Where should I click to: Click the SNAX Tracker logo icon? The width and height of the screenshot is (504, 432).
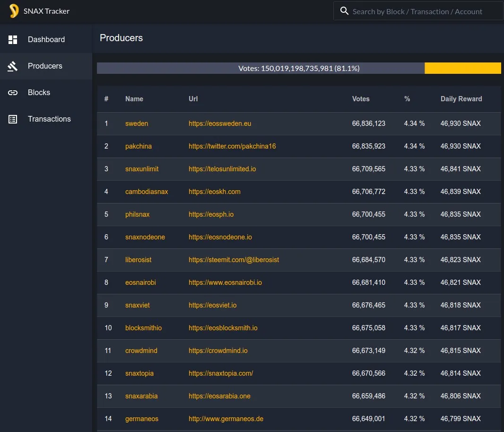point(14,11)
